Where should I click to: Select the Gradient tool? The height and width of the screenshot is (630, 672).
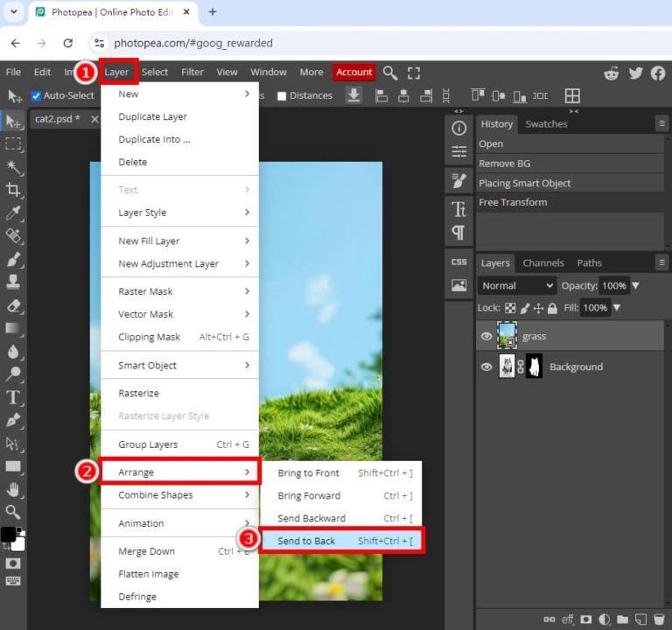coord(13,329)
